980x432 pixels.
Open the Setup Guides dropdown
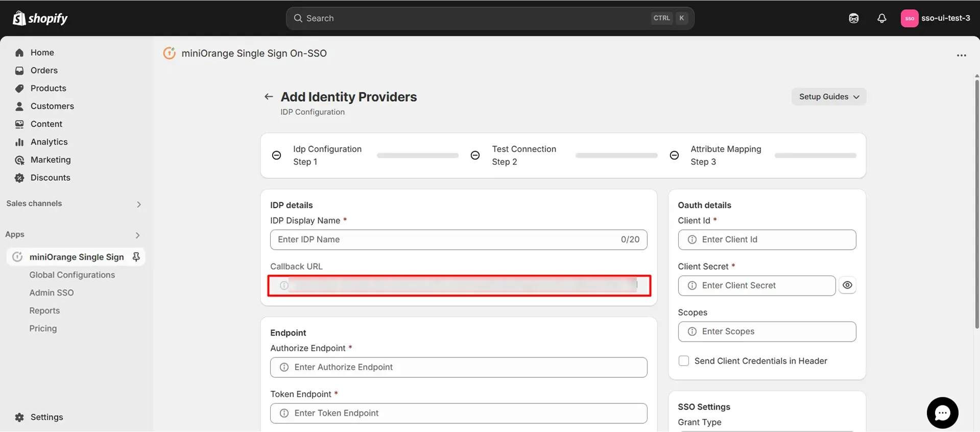[829, 97]
